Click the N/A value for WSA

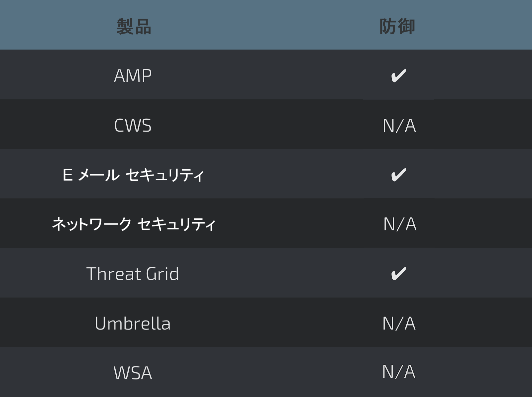[x=399, y=371]
